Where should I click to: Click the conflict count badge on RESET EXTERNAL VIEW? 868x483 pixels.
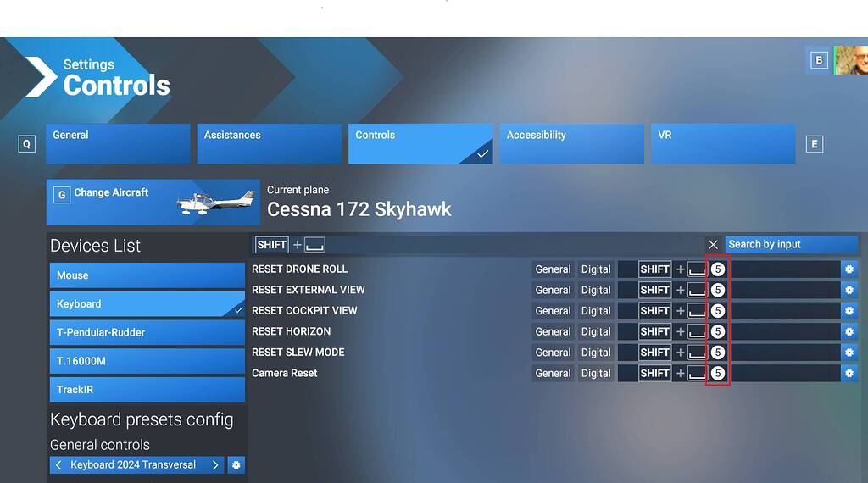tap(717, 290)
